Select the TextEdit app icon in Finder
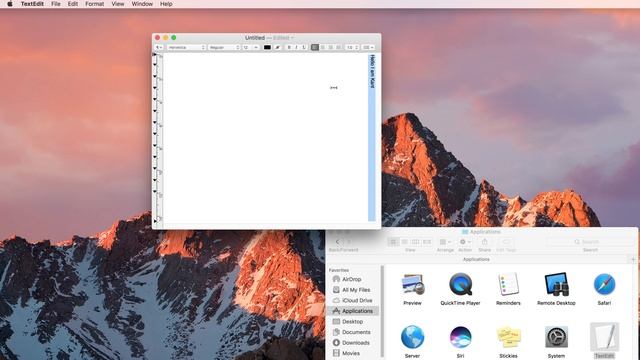This screenshot has height=360, width=640. pos(604,337)
